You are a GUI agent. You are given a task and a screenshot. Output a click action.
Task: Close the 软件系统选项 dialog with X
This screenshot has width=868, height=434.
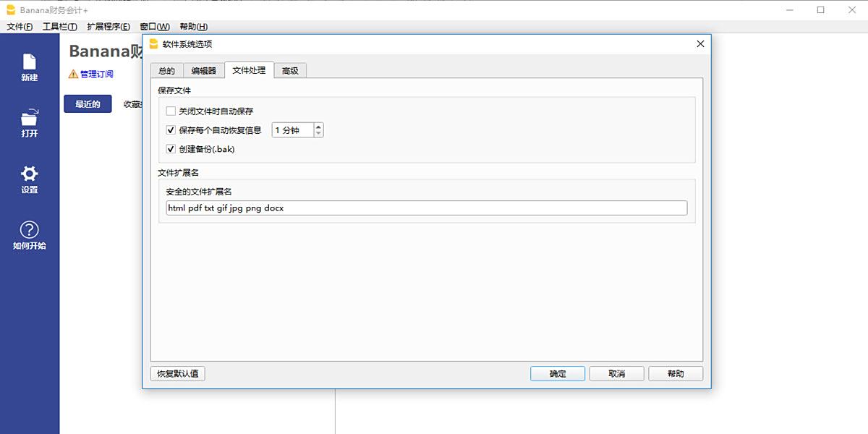coord(699,43)
